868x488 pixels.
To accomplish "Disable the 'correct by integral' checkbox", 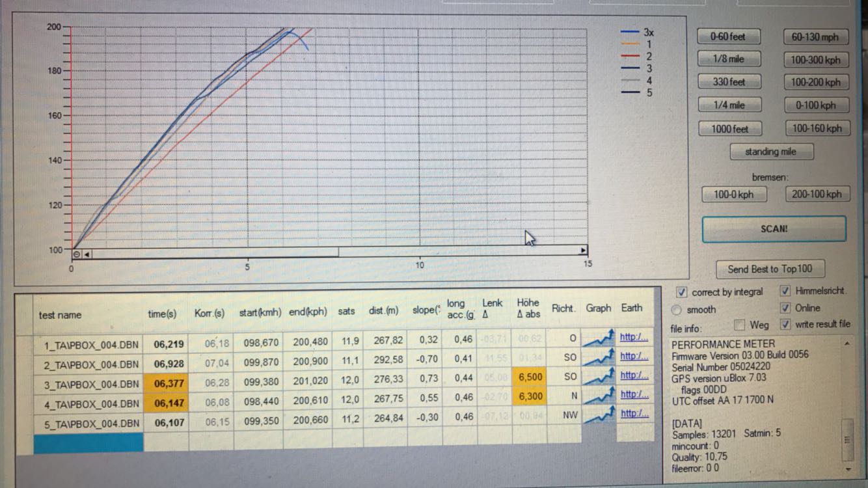I will click(681, 292).
